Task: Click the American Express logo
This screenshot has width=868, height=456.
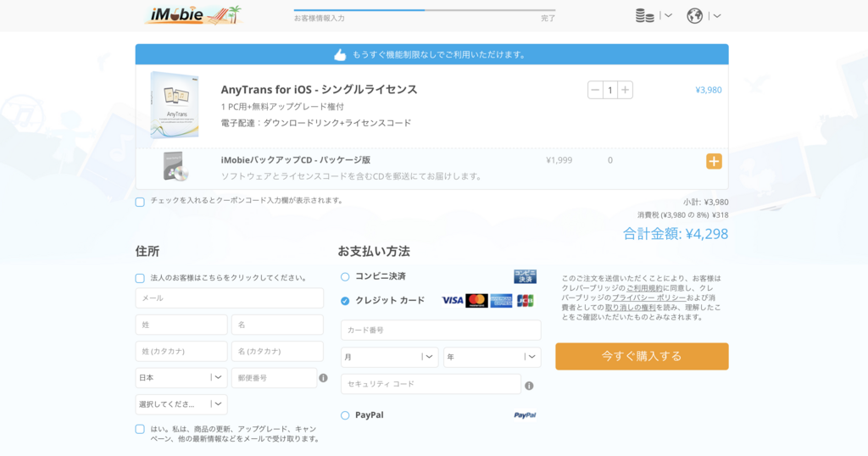Action: [x=501, y=301]
